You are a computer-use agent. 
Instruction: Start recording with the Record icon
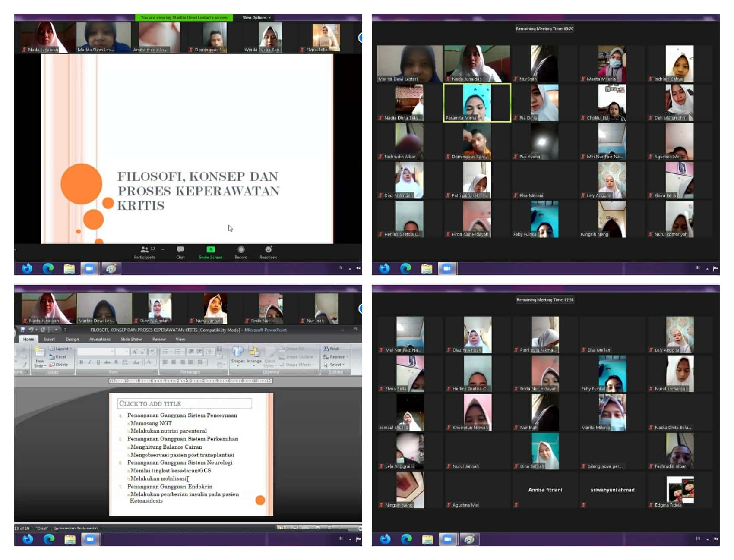[x=241, y=250]
